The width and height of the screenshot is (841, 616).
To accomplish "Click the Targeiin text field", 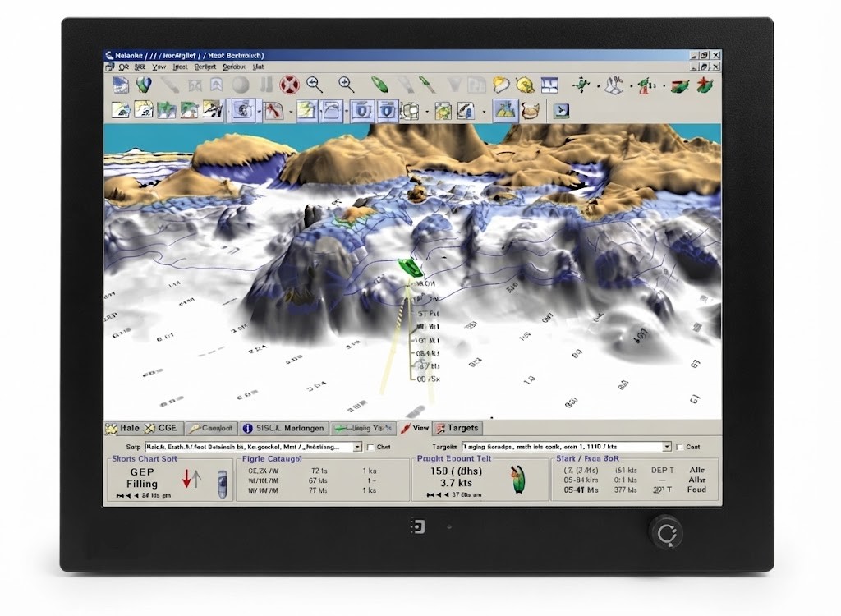I will [x=562, y=447].
